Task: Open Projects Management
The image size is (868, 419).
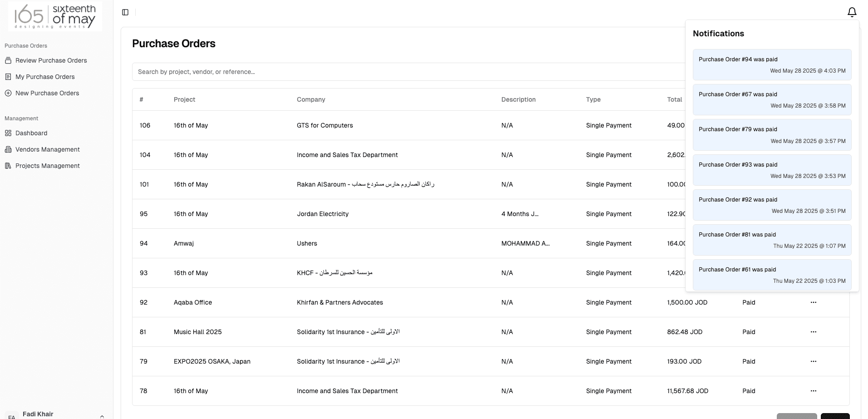Action: (47, 166)
